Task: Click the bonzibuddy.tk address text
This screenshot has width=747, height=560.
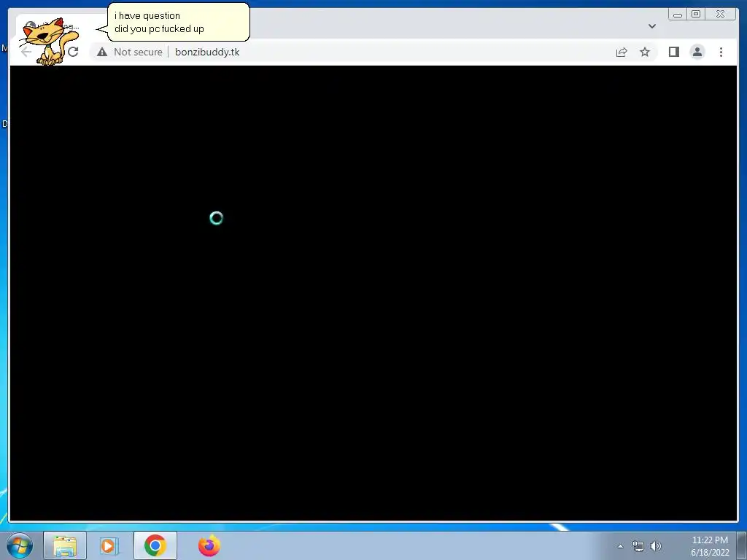Action: point(207,52)
